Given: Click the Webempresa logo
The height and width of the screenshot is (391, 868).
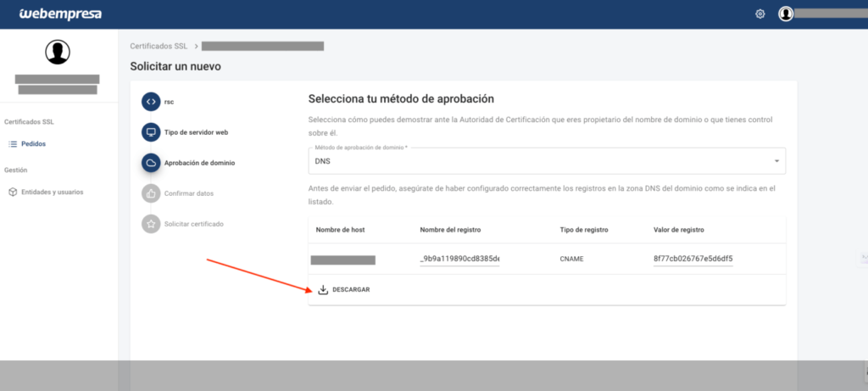Looking at the screenshot, I should pos(60,14).
